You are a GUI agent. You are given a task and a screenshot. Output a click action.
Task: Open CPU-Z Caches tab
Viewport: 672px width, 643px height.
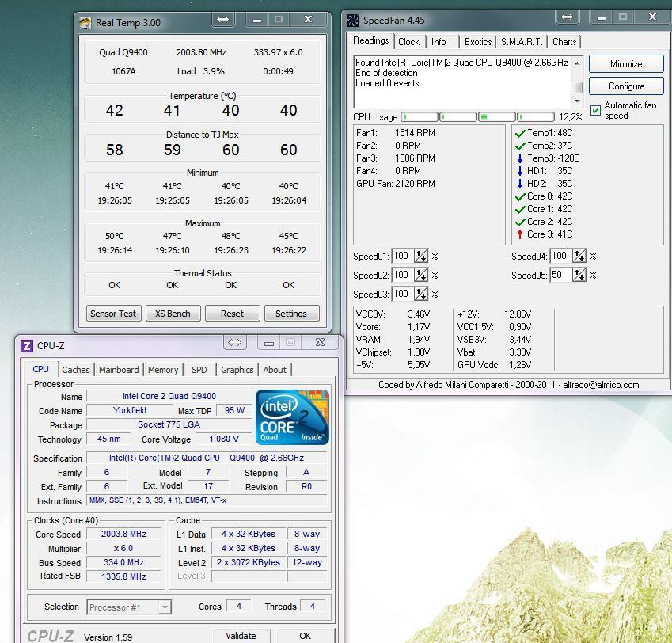tap(76, 370)
